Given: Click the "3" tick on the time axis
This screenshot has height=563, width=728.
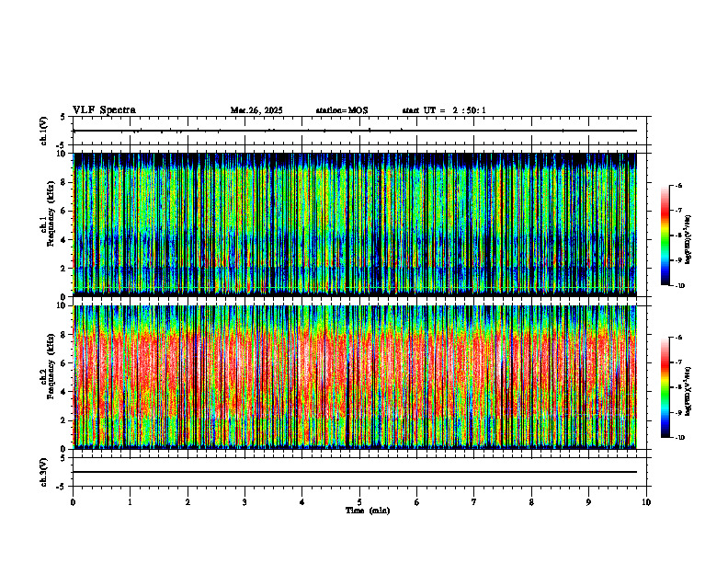Looking at the screenshot, I should click(x=245, y=502).
